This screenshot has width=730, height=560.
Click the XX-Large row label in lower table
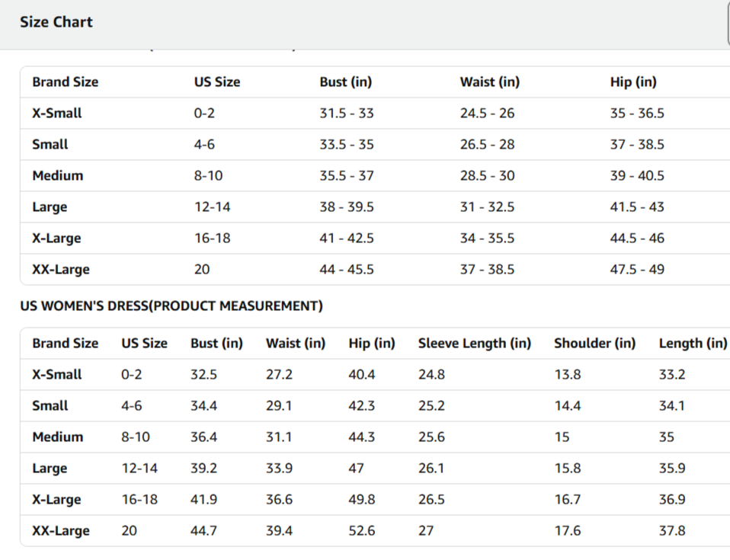pos(61,531)
